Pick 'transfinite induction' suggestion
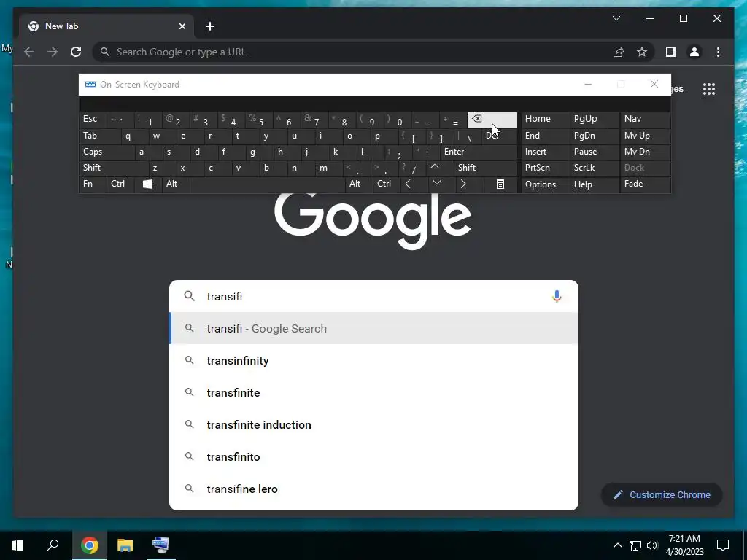This screenshot has height=560, width=747. (x=374, y=424)
